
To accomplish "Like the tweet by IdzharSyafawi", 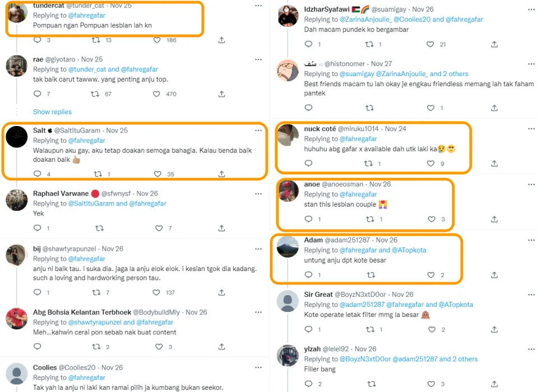I will (x=430, y=44).
